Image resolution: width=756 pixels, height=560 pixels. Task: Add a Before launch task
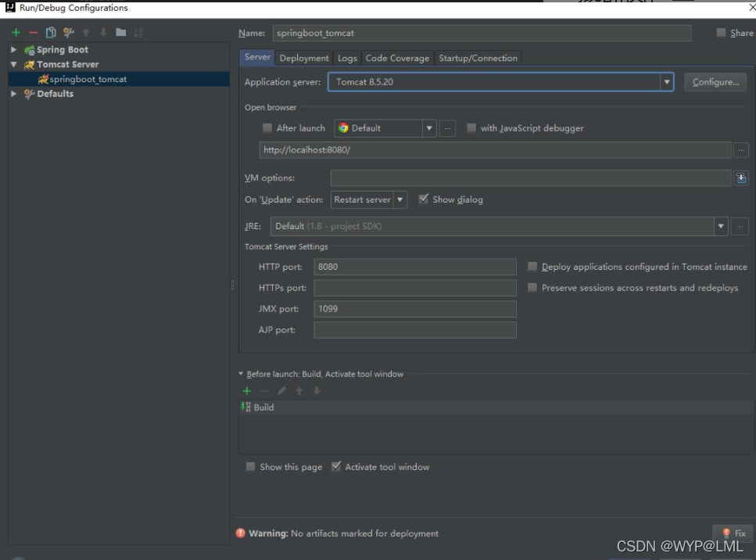coord(247,391)
